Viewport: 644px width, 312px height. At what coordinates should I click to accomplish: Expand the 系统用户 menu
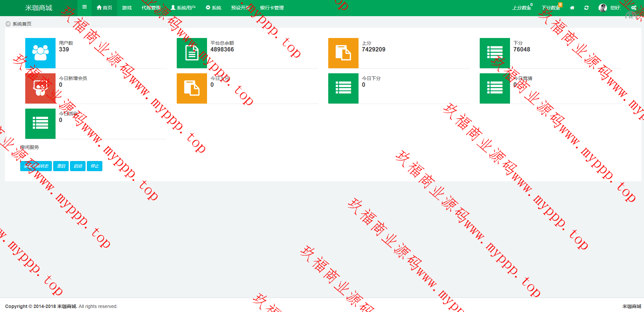pos(183,8)
